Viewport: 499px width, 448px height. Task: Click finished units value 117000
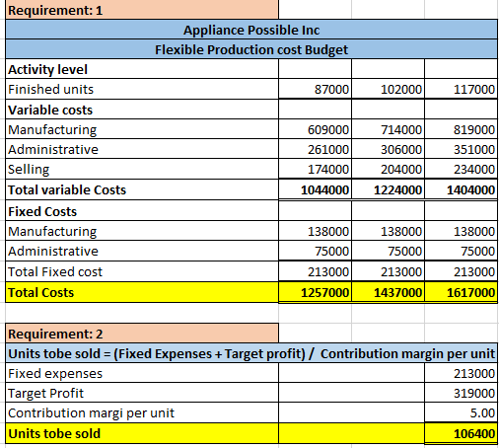tap(461, 89)
